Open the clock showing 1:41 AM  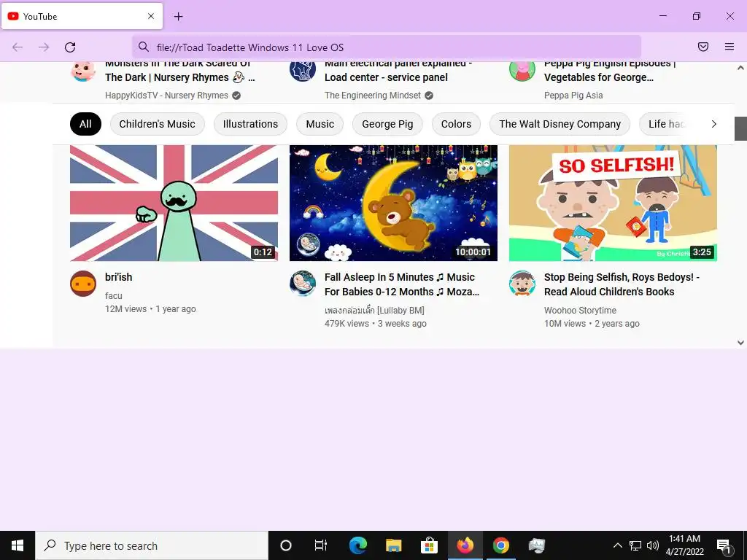pyautogui.click(x=684, y=545)
